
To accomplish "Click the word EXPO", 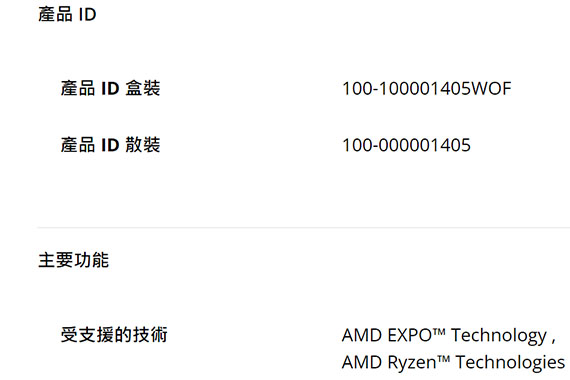I will (410, 335).
